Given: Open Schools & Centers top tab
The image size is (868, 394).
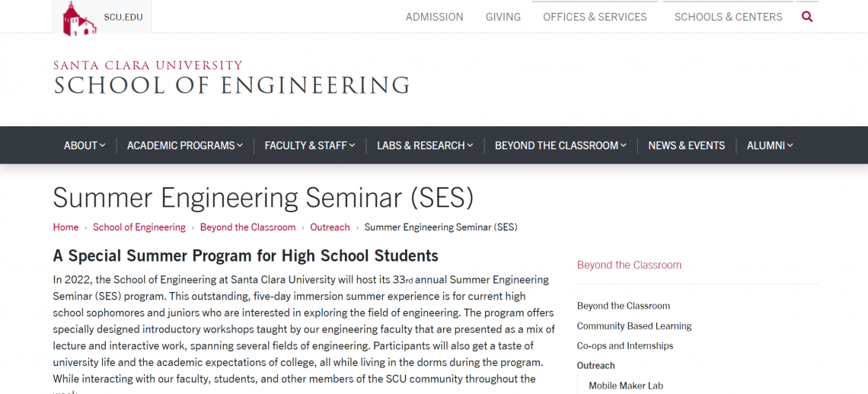Looking at the screenshot, I should coord(729,17).
